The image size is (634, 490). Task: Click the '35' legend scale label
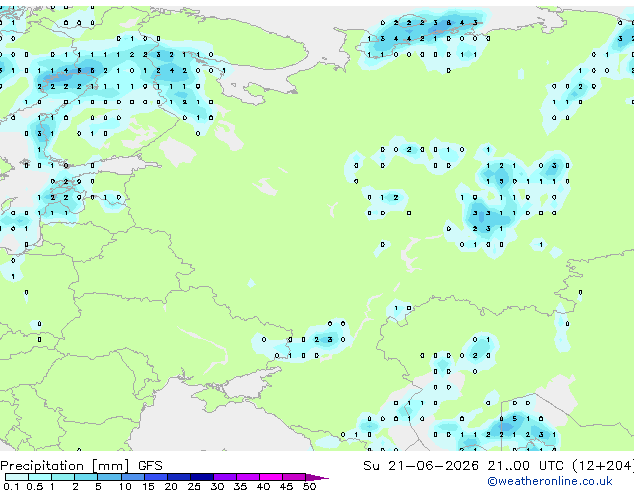coord(240,486)
